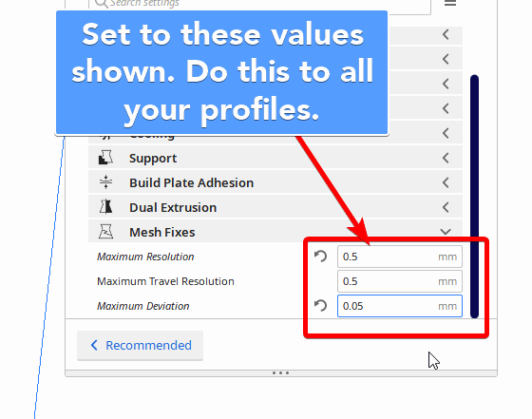Expand the Dual Extrusion section
The height and width of the screenshot is (419, 532).
tap(446, 207)
